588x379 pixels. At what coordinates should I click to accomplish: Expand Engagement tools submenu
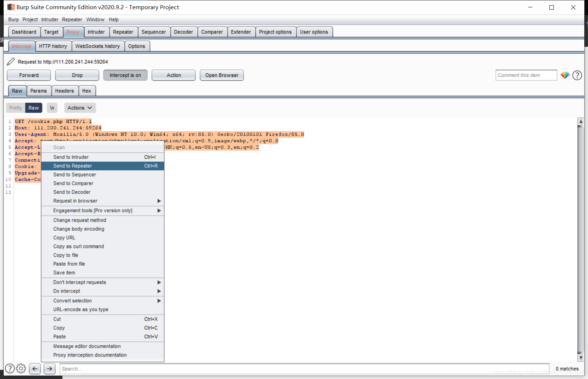pyautogui.click(x=103, y=210)
